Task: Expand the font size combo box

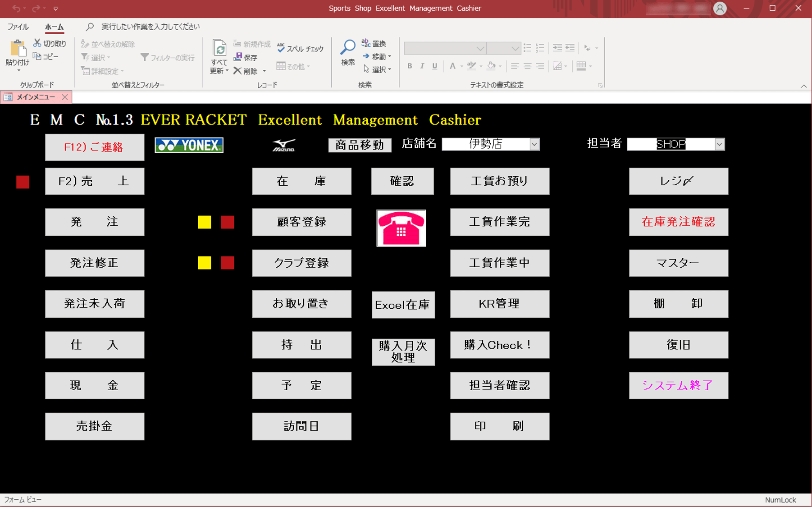Action: point(515,48)
